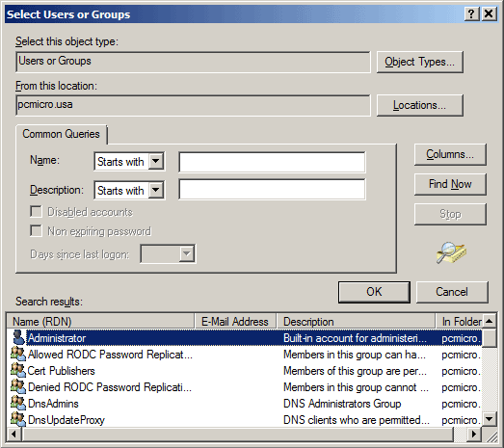Enable the Disabled accounts checkbox
Screen dimensions: 504x448
pyautogui.click(x=36, y=212)
